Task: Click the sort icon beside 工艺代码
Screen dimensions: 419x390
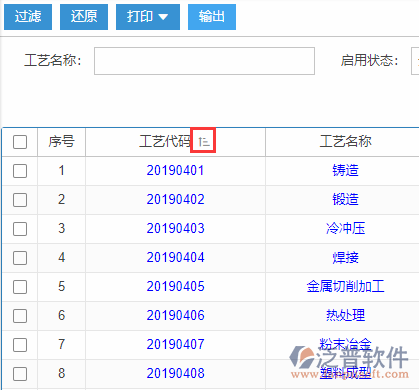Action: point(203,141)
